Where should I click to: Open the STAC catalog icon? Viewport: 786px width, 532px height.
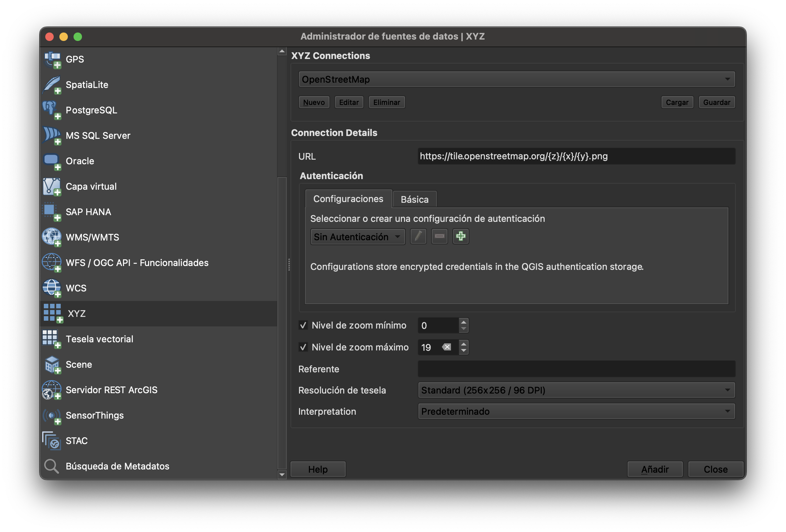coord(52,441)
